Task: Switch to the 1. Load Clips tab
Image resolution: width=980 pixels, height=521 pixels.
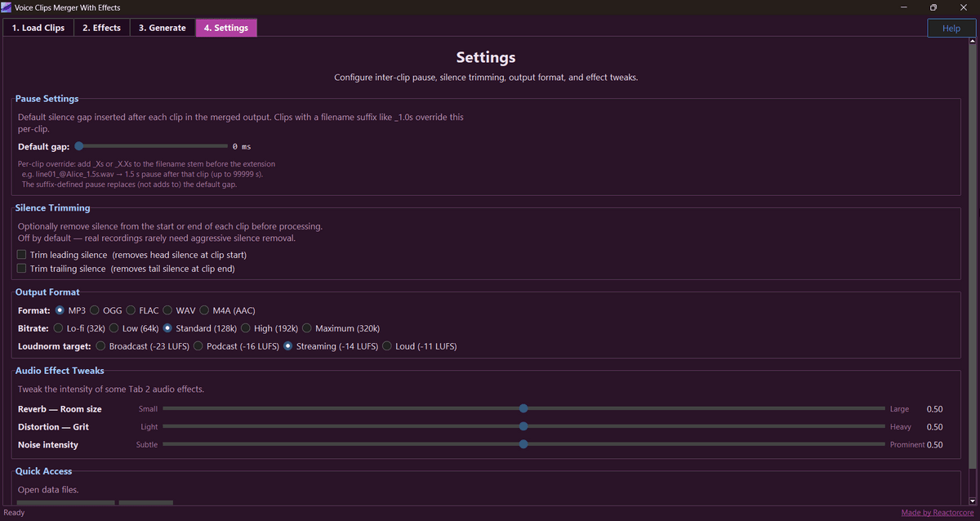Action: pos(38,28)
